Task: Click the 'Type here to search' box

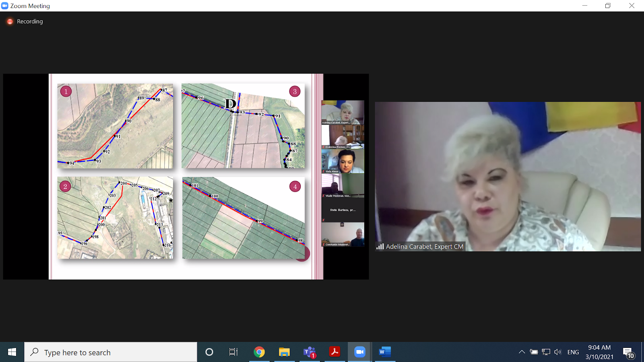Action: [111, 352]
